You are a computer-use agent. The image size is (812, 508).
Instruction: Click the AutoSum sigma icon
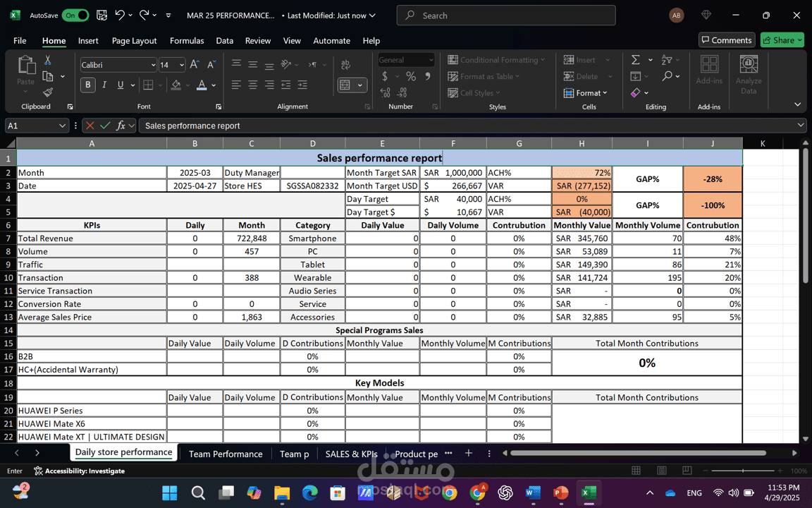(x=635, y=60)
